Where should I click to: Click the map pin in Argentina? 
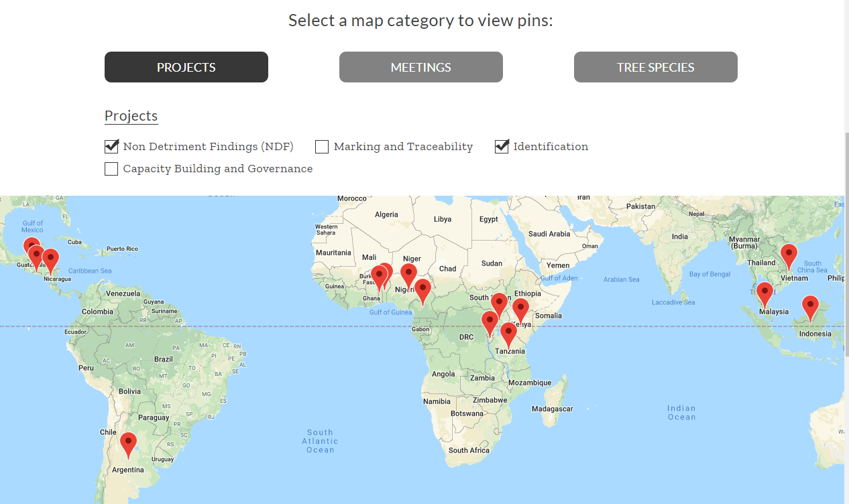point(128,444)
